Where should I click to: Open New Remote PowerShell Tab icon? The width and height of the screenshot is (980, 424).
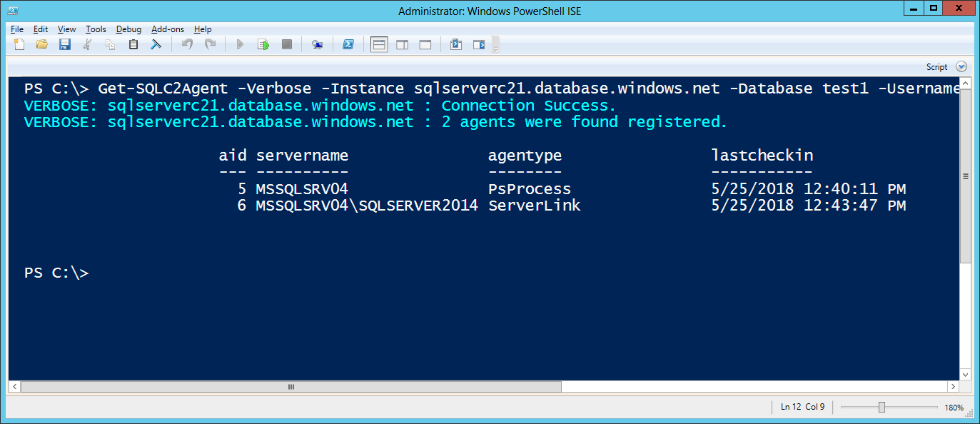point(318,44)
